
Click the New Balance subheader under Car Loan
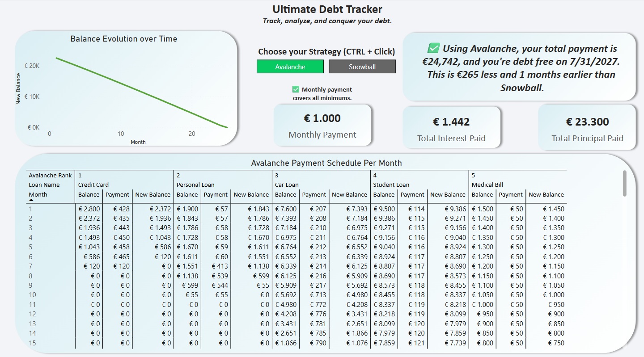[350, 194]
